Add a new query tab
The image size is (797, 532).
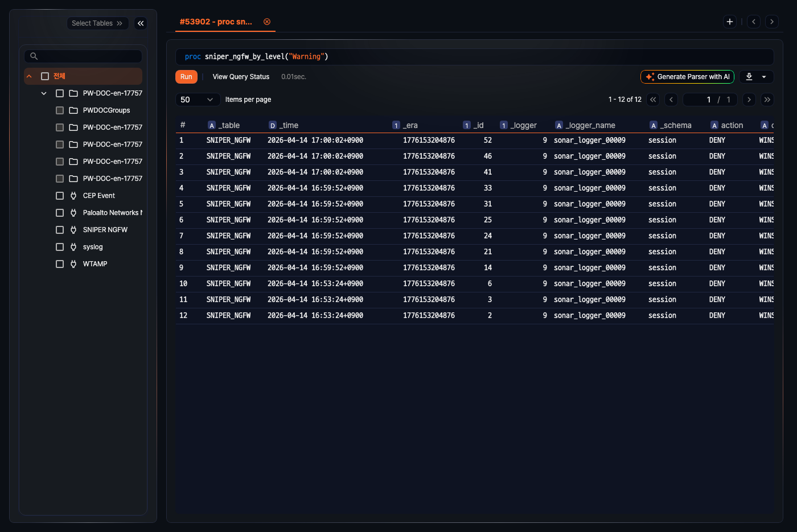pyautogui.click(x=729, y=22)
